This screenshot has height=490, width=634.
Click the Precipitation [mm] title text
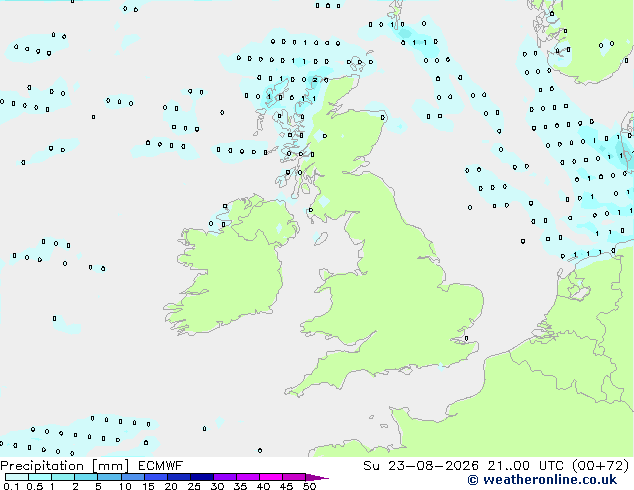point(65,466)
